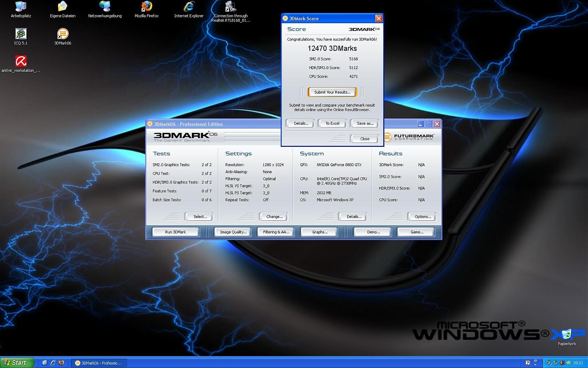Click the Intel Core 2 Quad CPU text

[x=342, y=181]
